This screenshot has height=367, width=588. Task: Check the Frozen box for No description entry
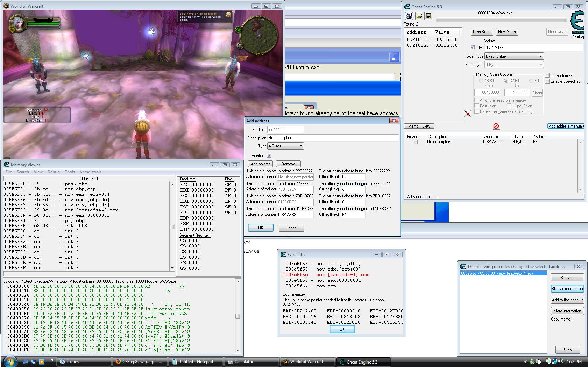tap(415, 142)
